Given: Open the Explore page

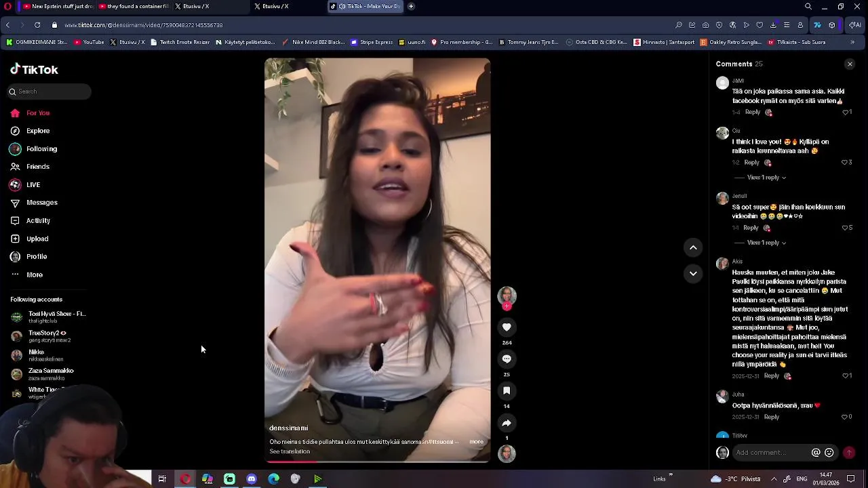Looking at the screenshot, I should coord(31,131).
